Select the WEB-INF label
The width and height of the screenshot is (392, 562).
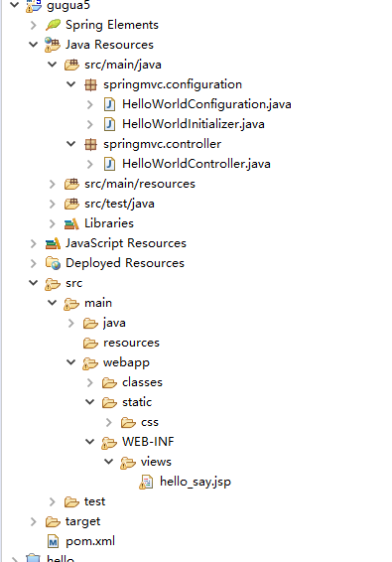tap(148, 442)
